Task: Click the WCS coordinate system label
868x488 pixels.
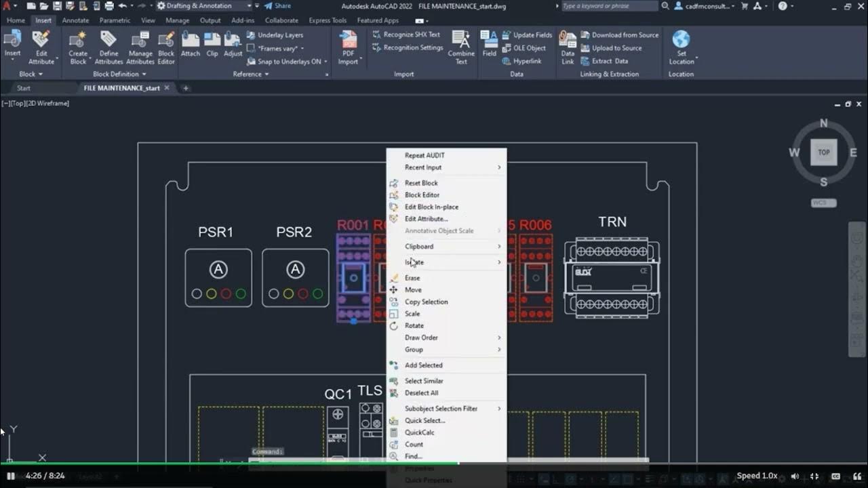Action: [823, 203]
